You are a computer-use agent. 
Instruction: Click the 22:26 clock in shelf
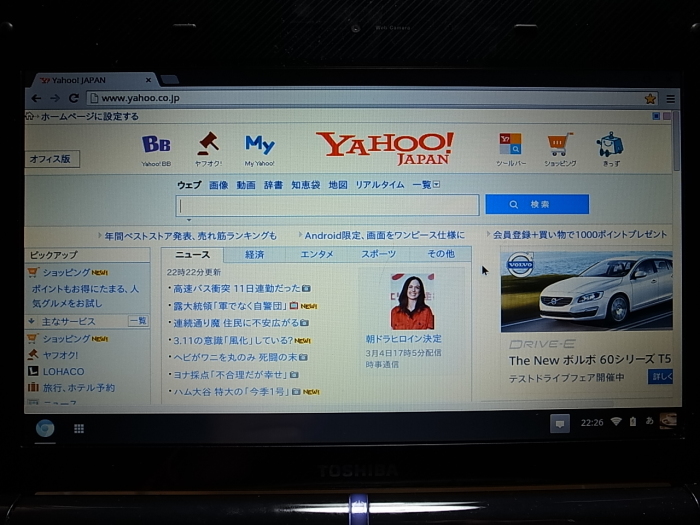pyautogui.click(x=592, y=422)
